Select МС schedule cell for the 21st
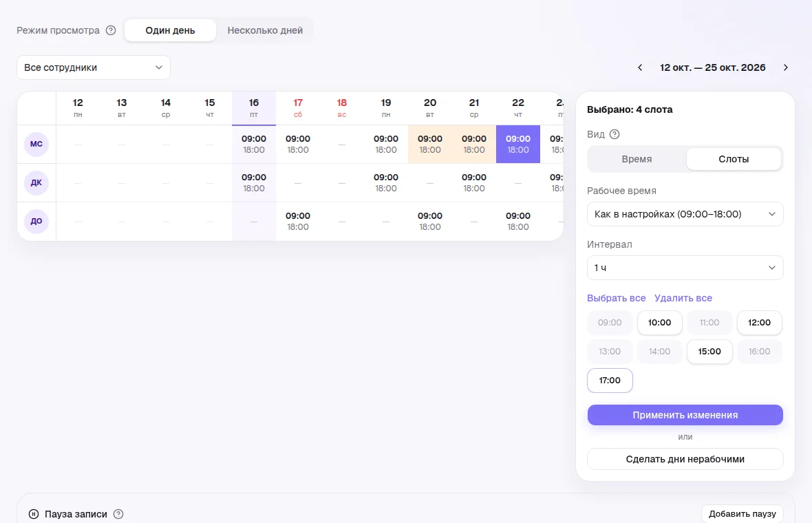 pos(474,145)
